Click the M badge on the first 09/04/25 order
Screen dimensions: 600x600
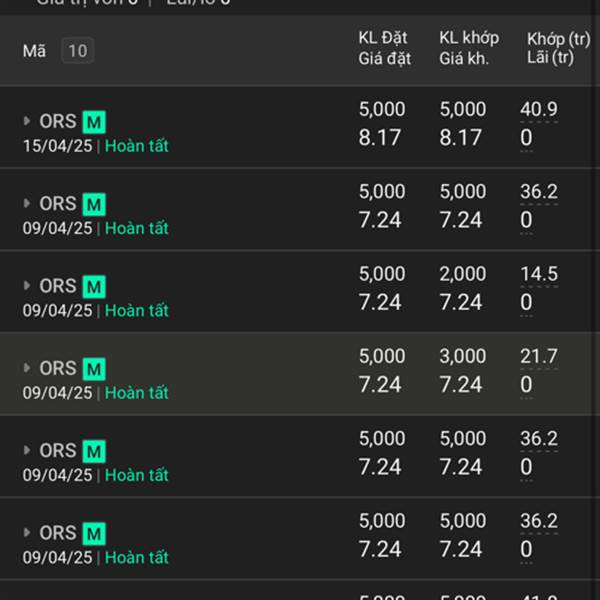[94, 204]
